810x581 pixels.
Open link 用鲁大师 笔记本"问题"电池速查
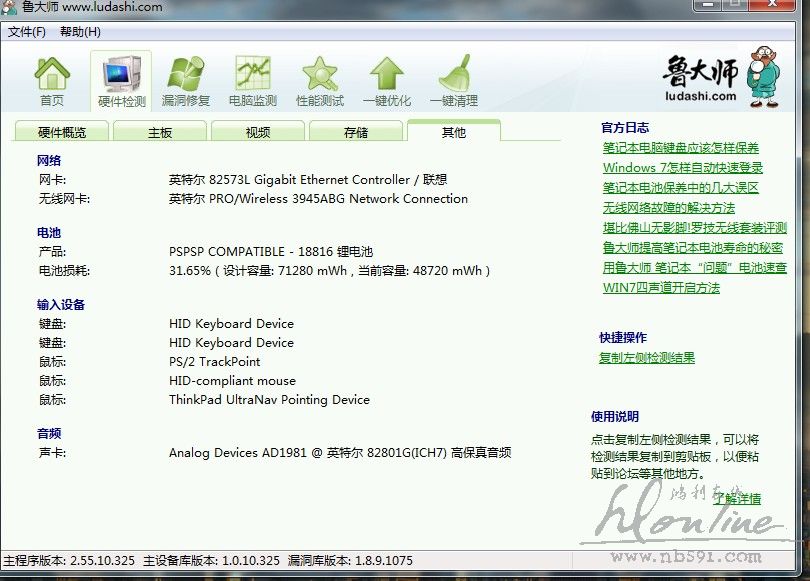click(694, 268)
